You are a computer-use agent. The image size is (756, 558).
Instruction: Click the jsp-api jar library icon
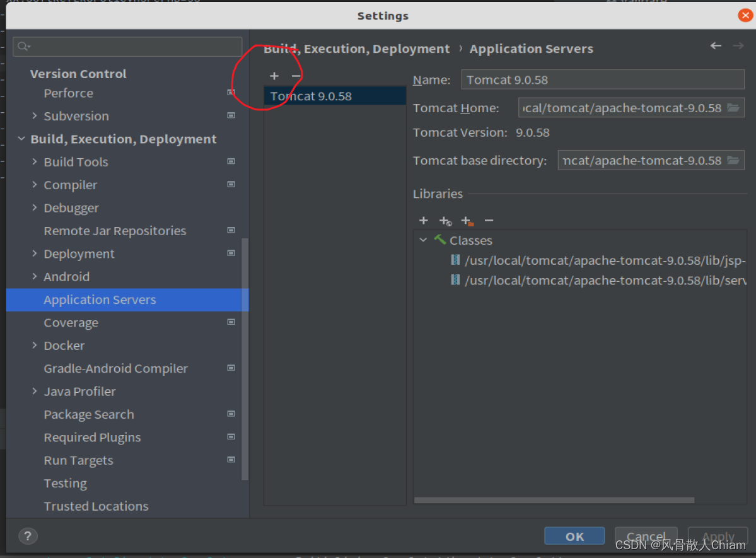tap(455, 260)
